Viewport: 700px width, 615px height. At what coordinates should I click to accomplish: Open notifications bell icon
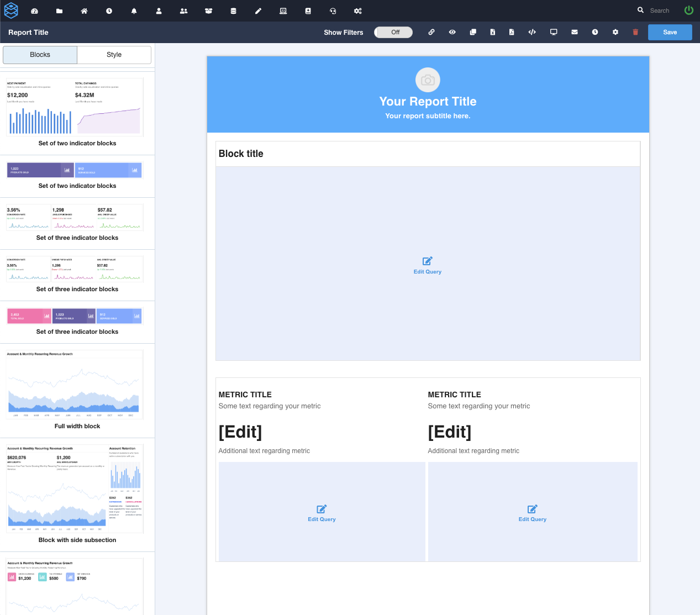[134, 11]
